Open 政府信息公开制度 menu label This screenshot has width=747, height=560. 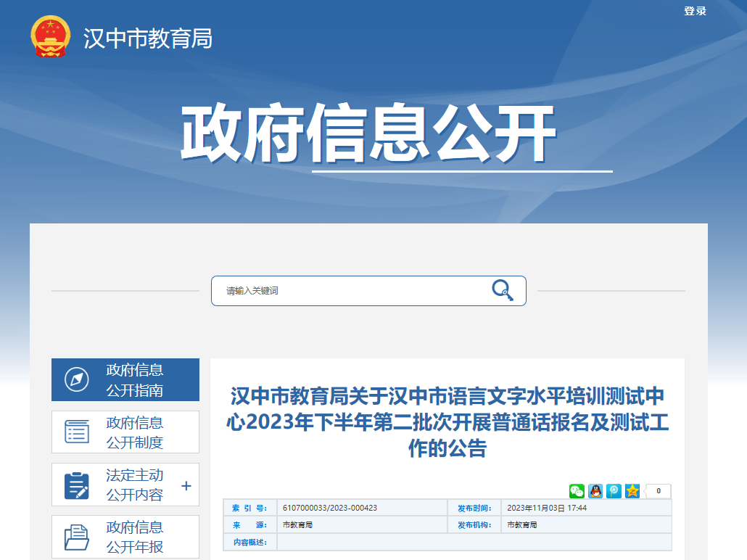coord(135,432)
